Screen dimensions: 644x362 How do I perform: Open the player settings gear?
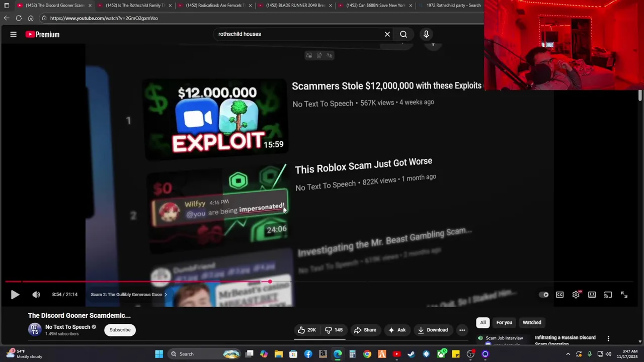click(576, 295)
